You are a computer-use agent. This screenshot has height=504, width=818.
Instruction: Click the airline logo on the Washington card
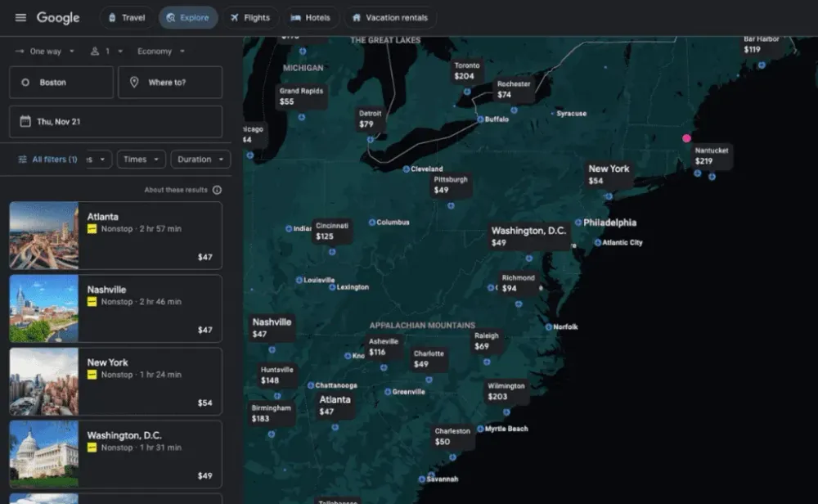[x=92, y=448]
